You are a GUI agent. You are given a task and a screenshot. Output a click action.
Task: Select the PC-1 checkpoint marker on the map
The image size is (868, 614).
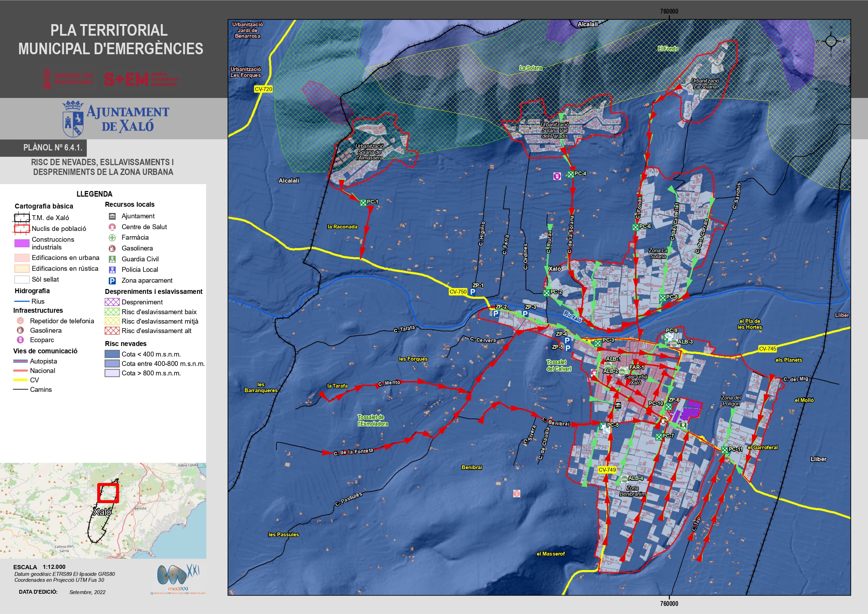click(363, 203)
